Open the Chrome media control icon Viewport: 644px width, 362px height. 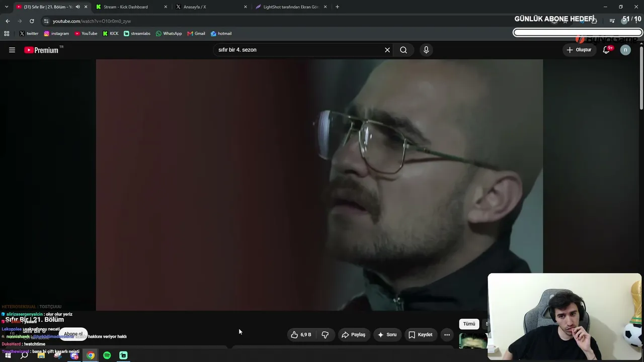[612, 21]
